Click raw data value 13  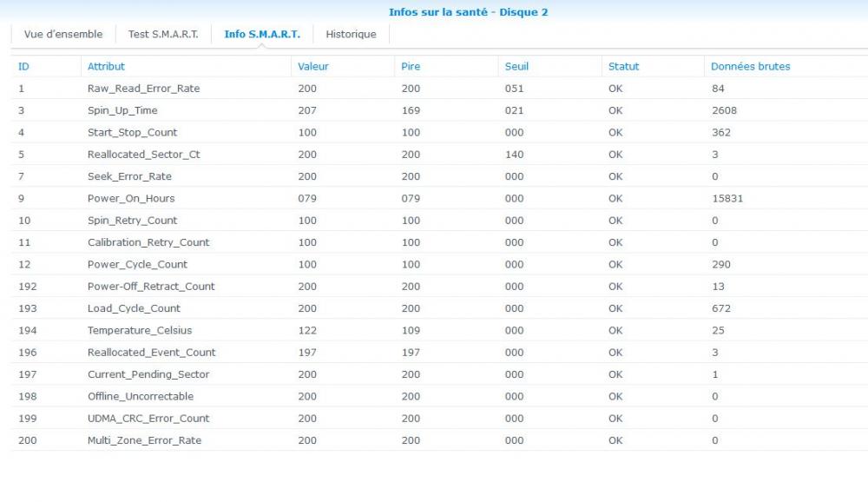(x=718, y=287)
